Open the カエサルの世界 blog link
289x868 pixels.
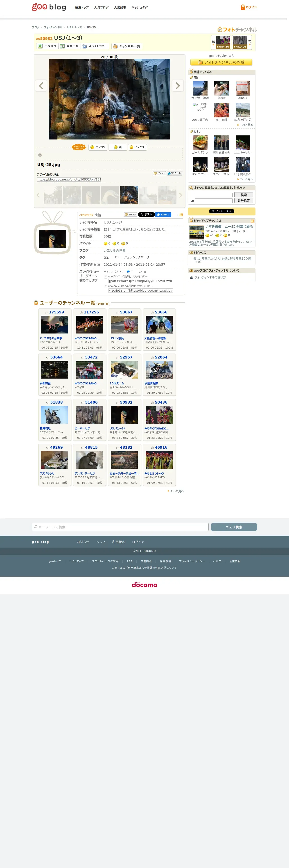(x=114, y=251)
